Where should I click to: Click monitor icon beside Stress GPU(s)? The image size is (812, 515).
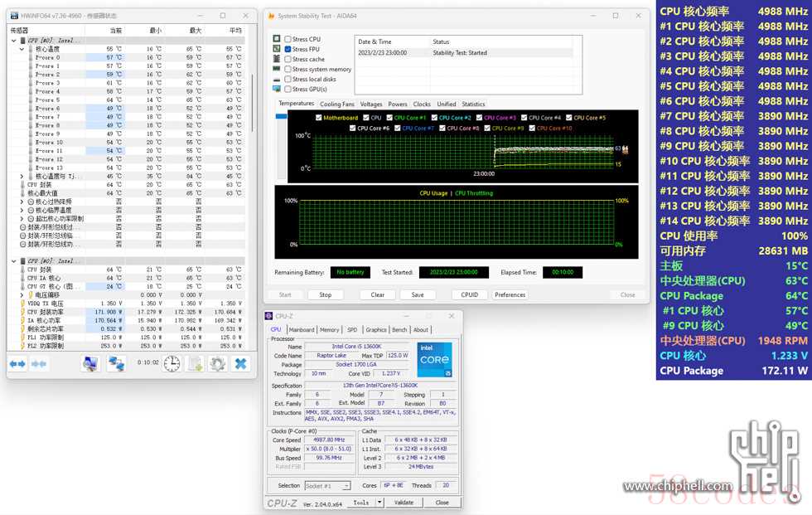coord(277,89)
